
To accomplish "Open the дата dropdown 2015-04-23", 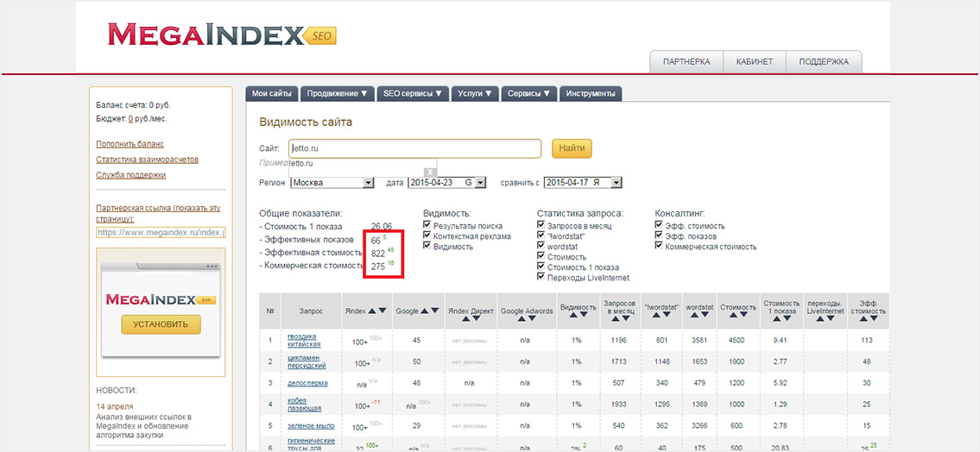I will [447, 183].
